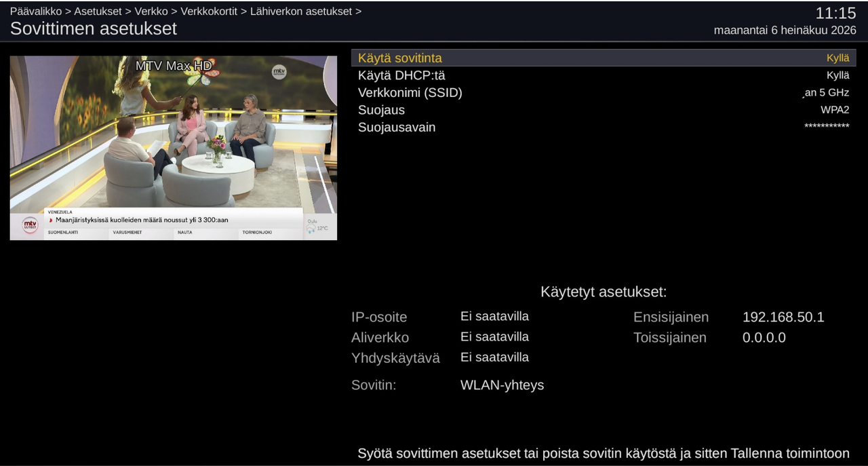The image size is (868, 466).
Task: Click the news headline about Venezuela earthquake
Action: [x=142, y=220]
